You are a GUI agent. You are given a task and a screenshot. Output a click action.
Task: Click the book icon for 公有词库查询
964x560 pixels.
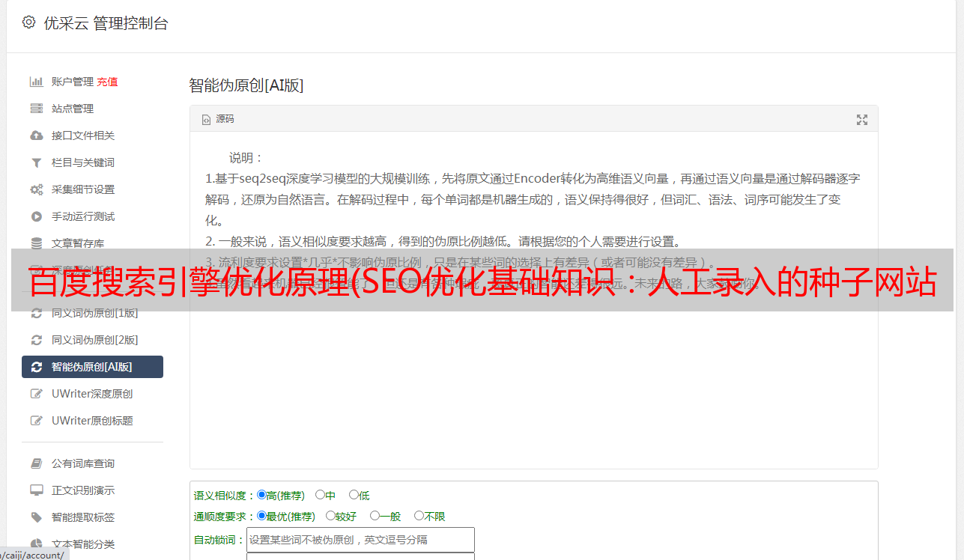(36, 463)
